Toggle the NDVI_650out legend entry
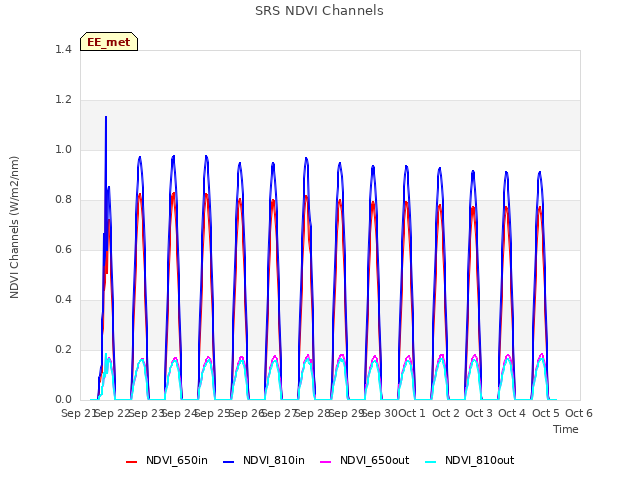640x480 pixels. coord(364,460)
